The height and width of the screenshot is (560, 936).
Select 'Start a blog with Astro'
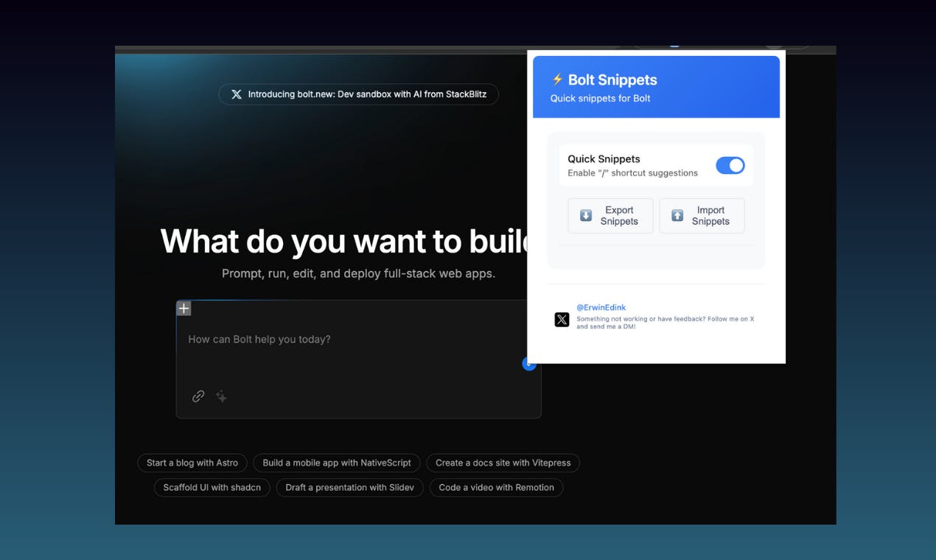pos(192,463)
